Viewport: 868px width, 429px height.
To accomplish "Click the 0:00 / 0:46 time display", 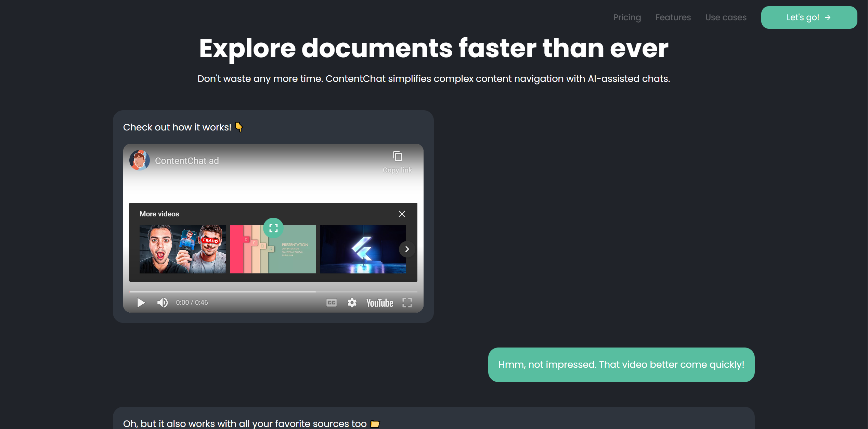I will point(192,303).
